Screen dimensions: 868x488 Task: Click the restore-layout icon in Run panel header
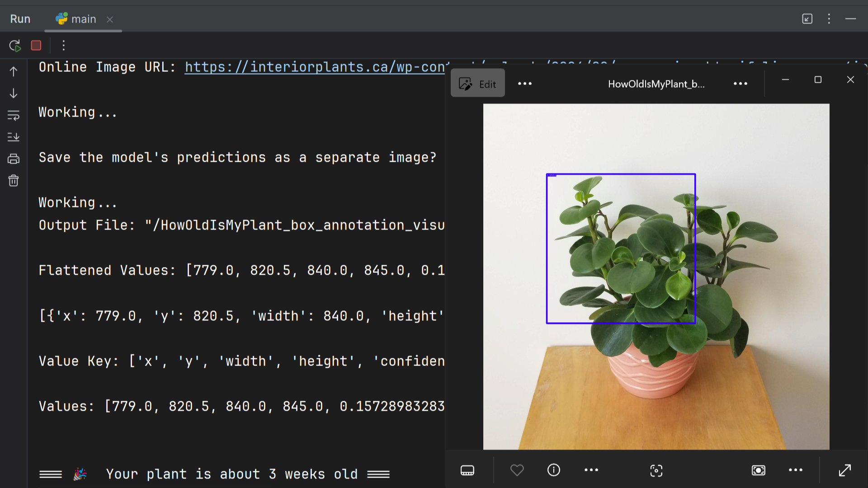807,19
